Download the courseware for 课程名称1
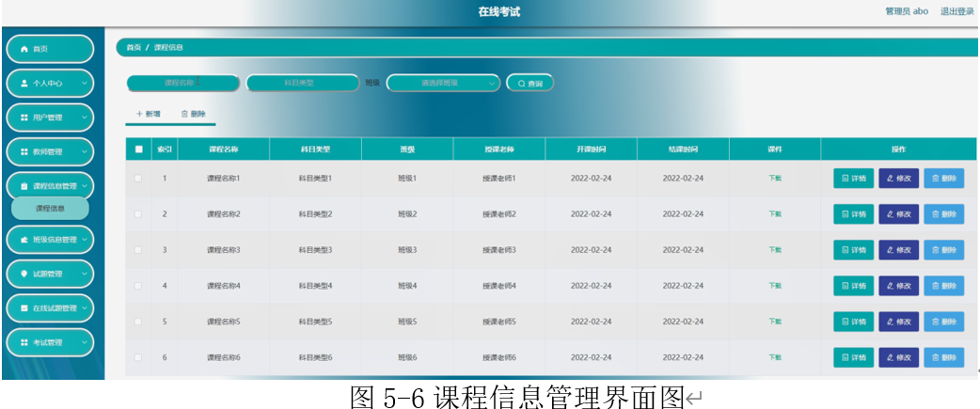This screenshot has width=980, height=409. point(774,178)
